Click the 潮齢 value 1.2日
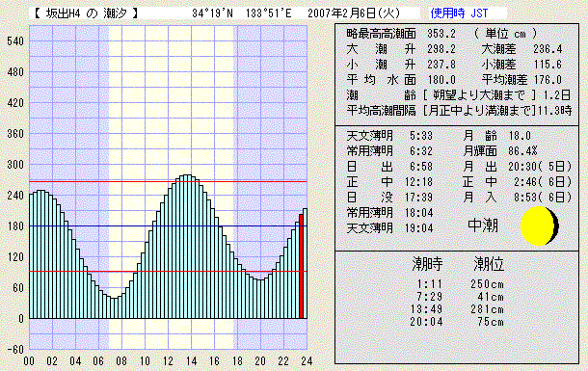Image resolution: width=588 pixels, height=371 pixels. [x=557, y=95]
